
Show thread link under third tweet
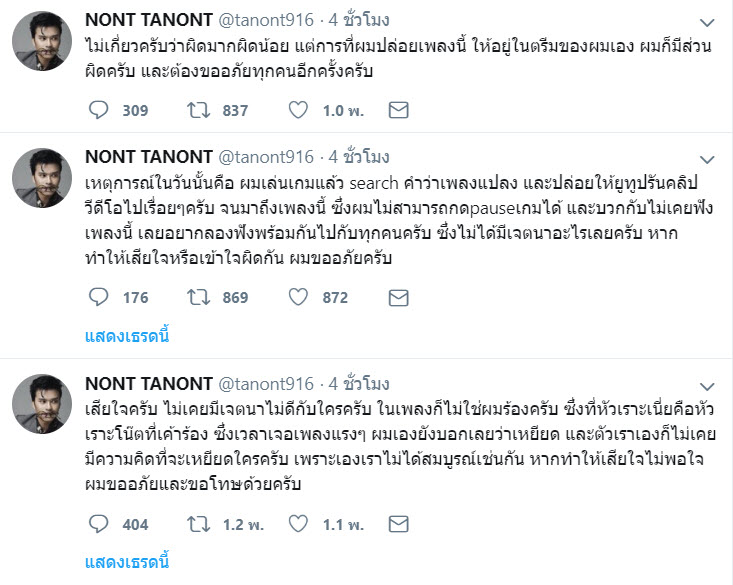(128, 561)
